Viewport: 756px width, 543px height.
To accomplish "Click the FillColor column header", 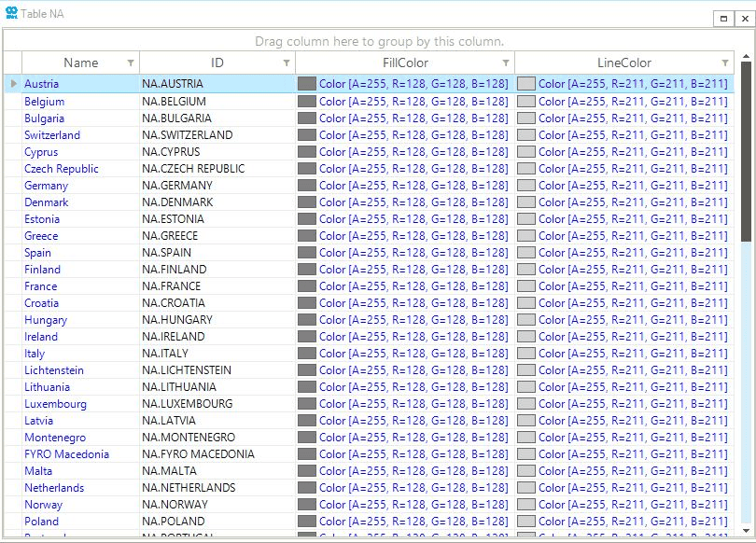I will [405, 63].
